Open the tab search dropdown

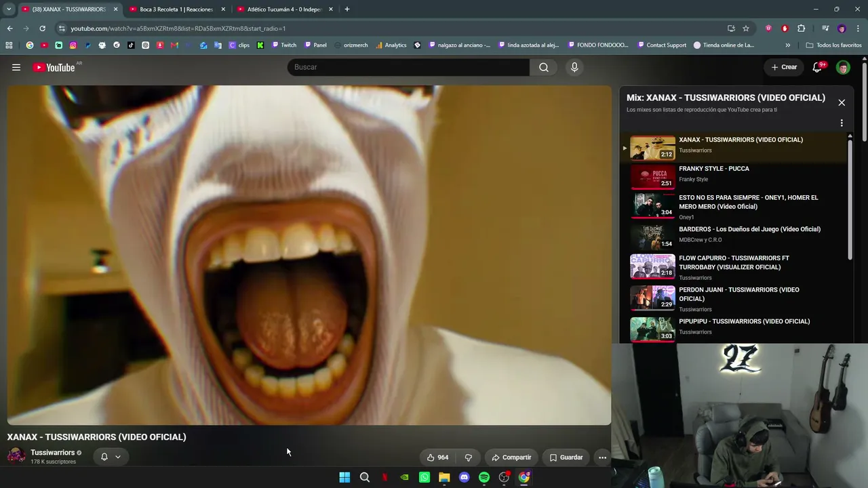(x=9, y=9)
